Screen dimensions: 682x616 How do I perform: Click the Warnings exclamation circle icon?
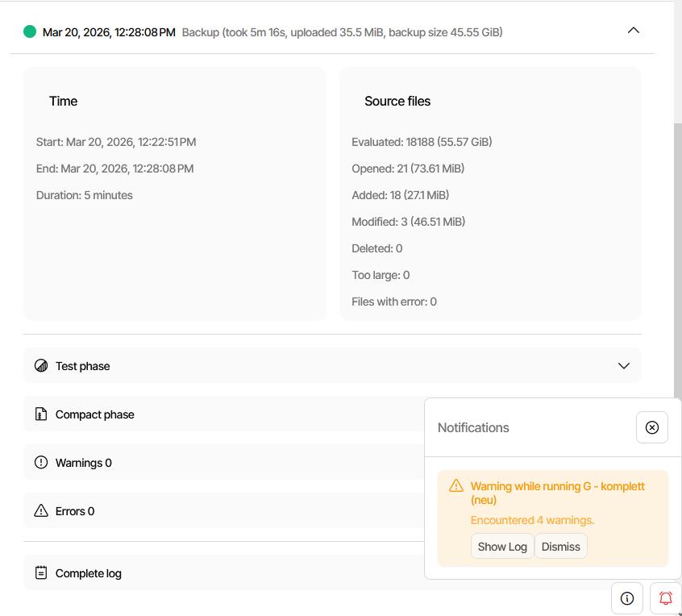coord(41,463)
